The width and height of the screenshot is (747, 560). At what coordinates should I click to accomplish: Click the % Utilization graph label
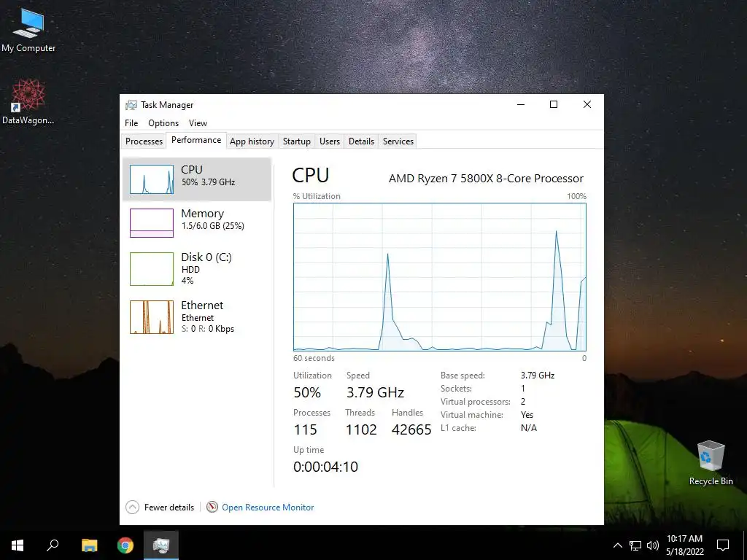[317, 196]
